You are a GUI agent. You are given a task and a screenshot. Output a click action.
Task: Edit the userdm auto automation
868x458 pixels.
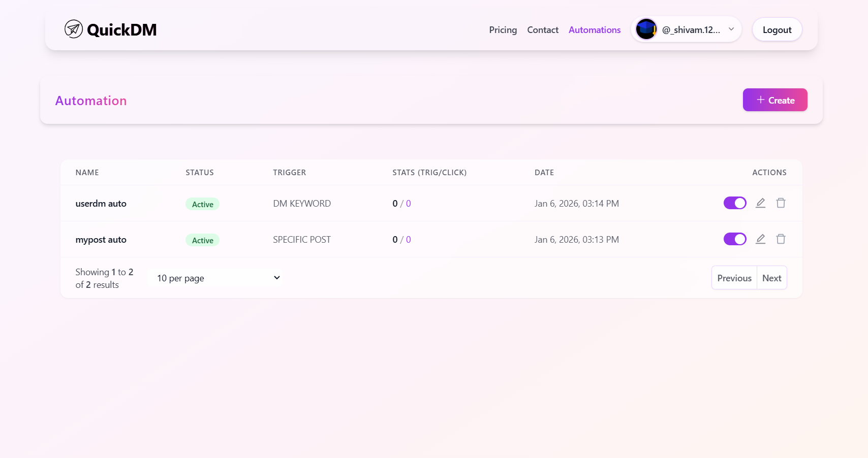[x=760, y=203]
